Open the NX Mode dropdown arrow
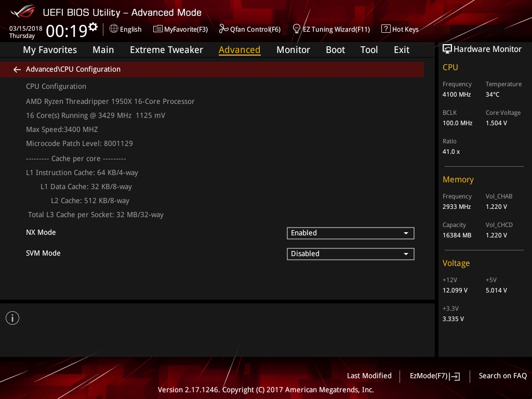The image size is (532, 399). pos(406,233)
